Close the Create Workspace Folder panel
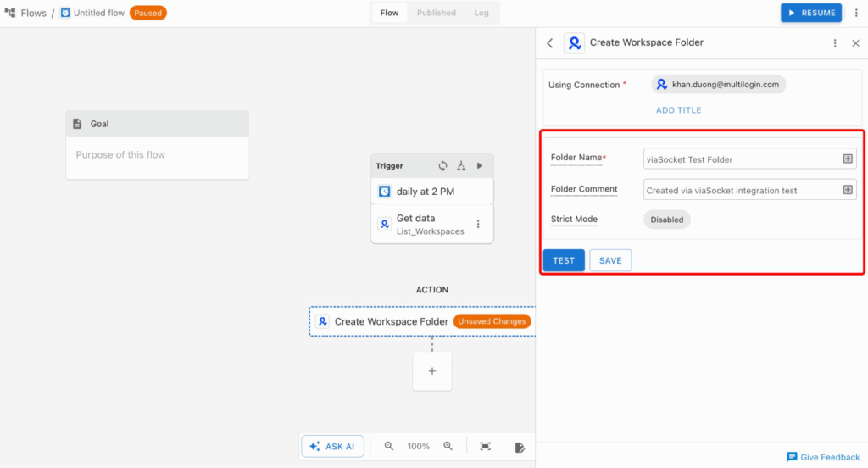The image size is (868, 468). [x=855, y=43]
